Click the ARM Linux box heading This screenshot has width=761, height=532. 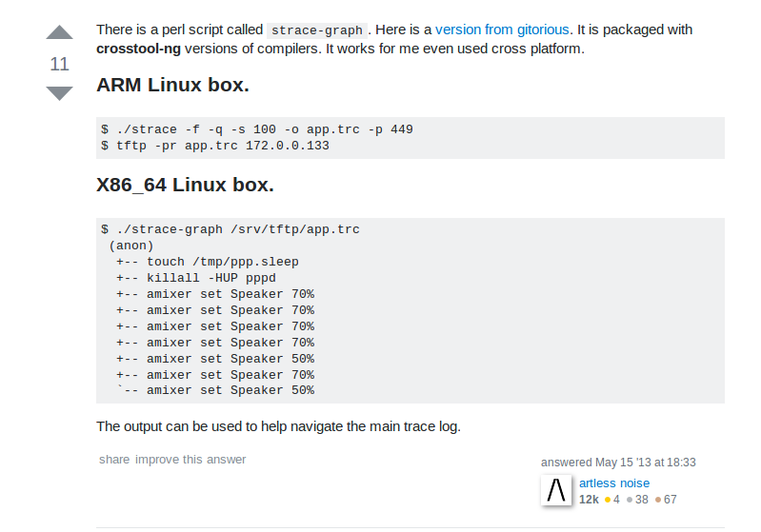pos(172,85)
